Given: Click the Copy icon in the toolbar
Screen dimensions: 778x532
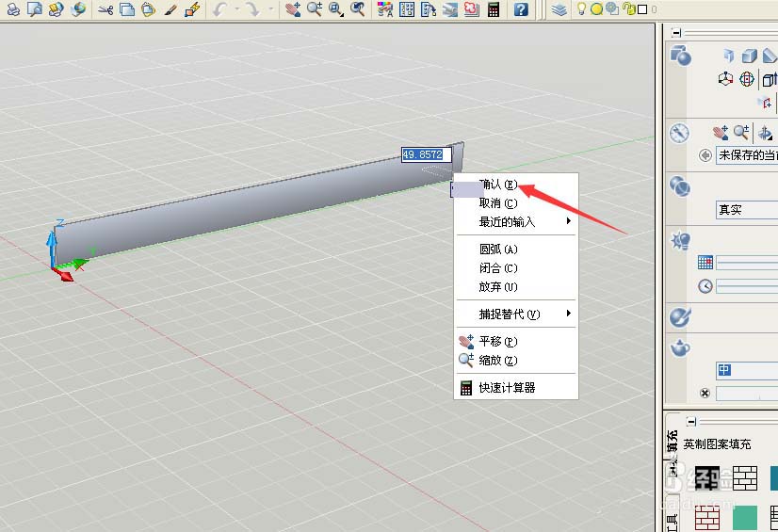Looking at the screenshot, I should coord(127,8).
